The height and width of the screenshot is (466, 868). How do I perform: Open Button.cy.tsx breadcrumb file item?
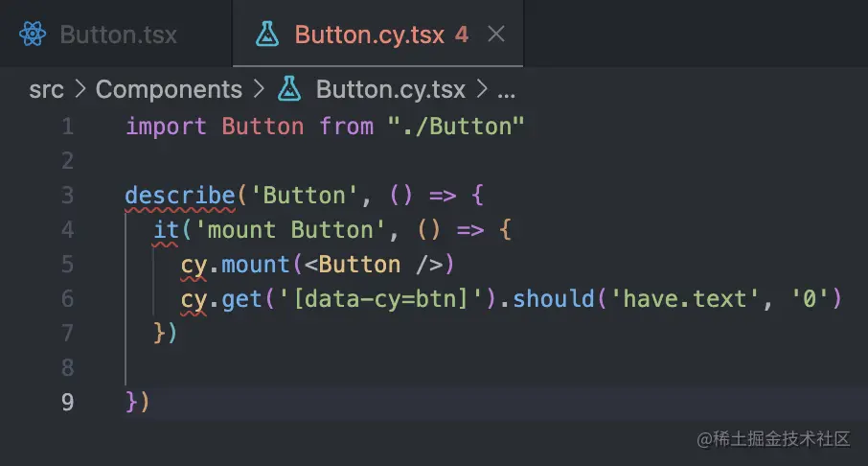click(x=390, y=89)
